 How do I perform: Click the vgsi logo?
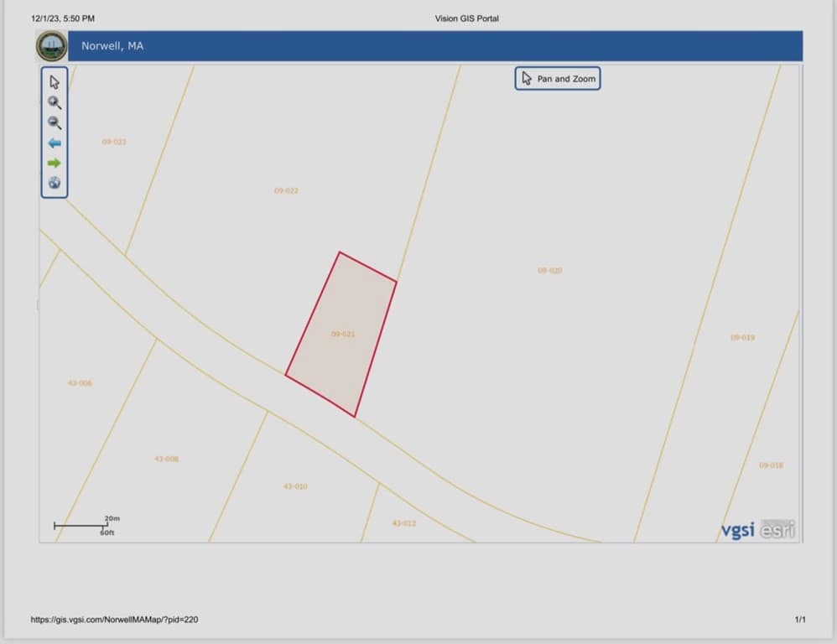738,530
